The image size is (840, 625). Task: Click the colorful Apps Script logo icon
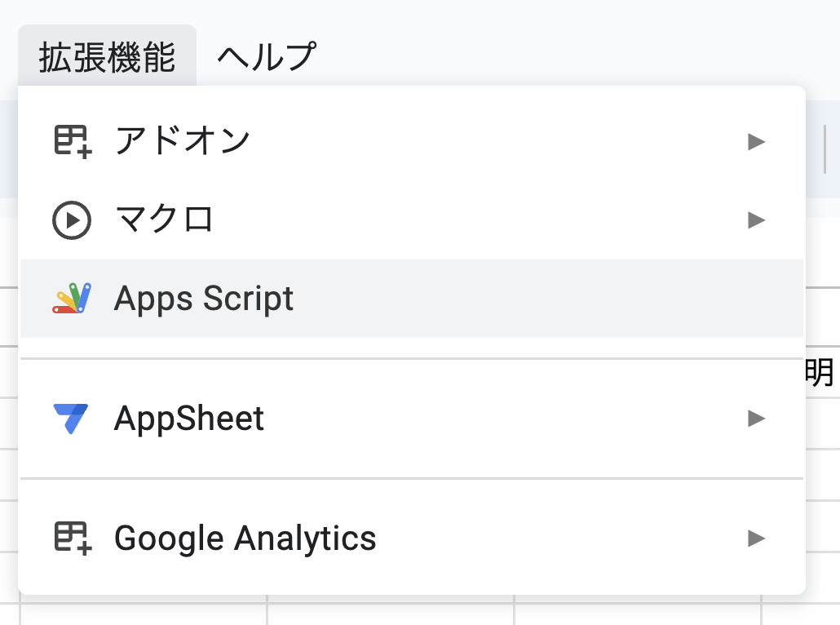point(72,299)
